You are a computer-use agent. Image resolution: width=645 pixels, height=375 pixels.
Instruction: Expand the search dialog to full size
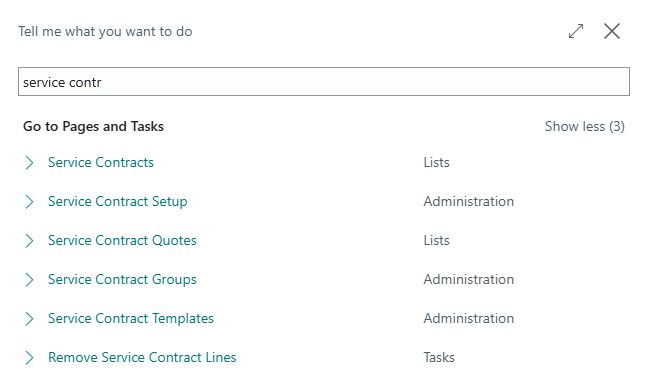[576, 31]
